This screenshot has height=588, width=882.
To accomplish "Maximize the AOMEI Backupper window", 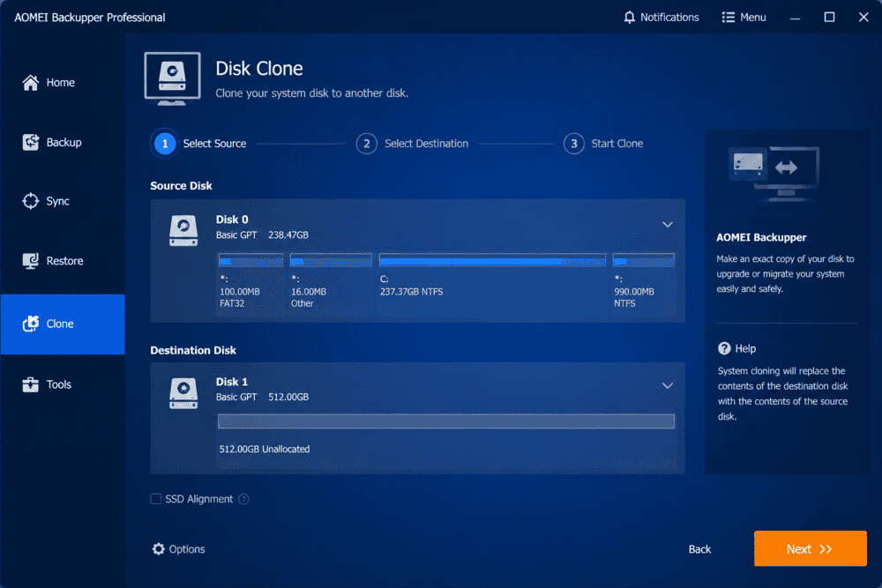I will pos(829,18).
